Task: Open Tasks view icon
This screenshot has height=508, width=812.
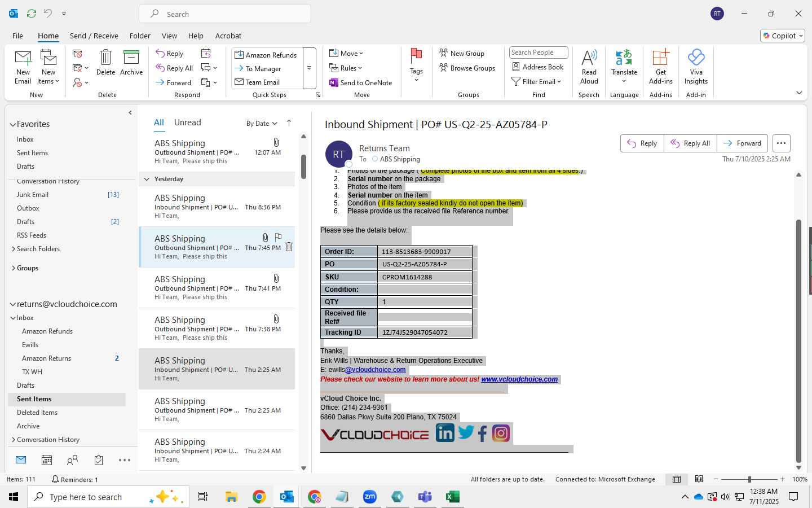Action: [x=99, y=460]
